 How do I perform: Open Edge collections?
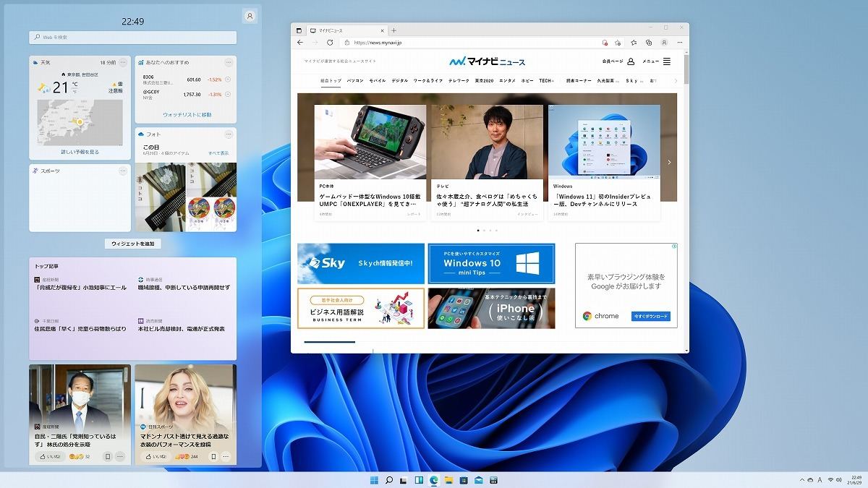point(649,43)
